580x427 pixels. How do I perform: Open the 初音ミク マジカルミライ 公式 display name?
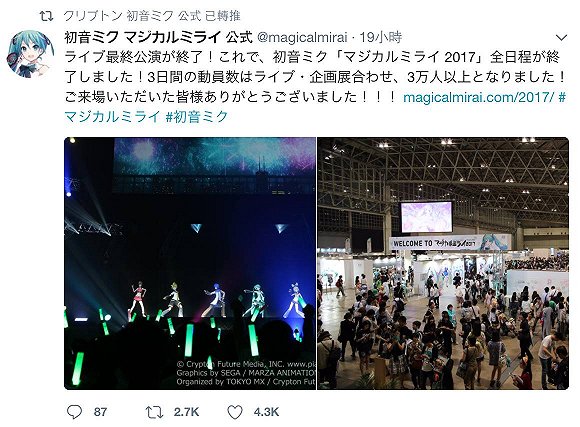pyautogui.click(x=158, y=37)
